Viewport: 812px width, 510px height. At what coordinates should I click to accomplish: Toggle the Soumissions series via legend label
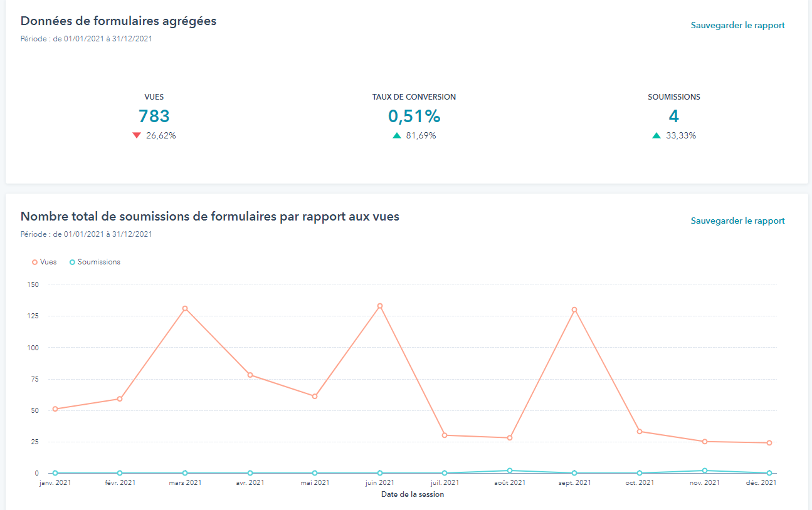pyautogui.click(x=98, y=262)
